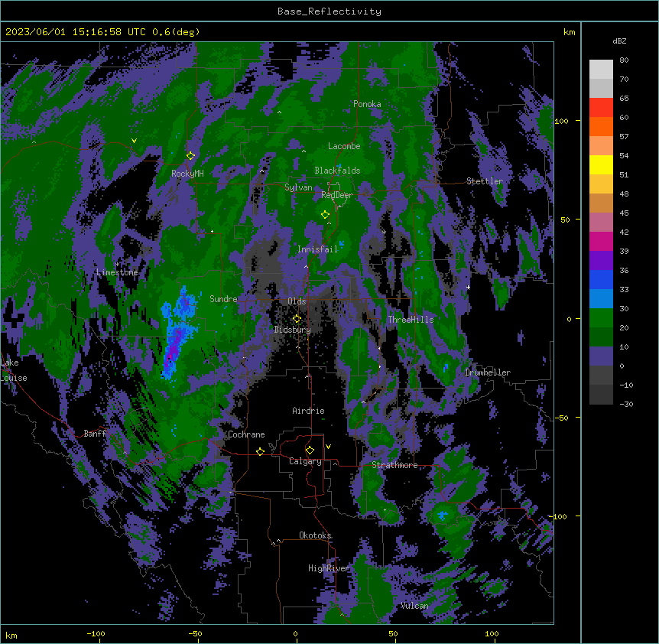
Task: Click the Calgary label
Action: (x=305, y=461)
